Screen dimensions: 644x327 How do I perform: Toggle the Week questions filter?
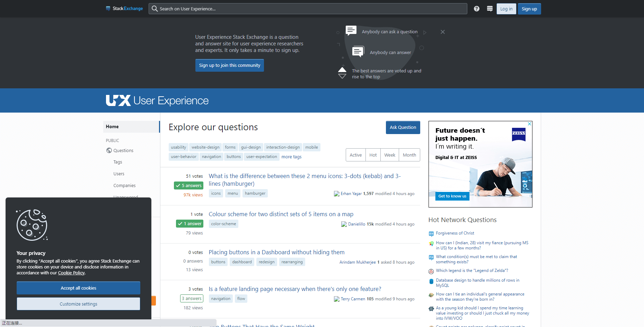tap(389, 155)
